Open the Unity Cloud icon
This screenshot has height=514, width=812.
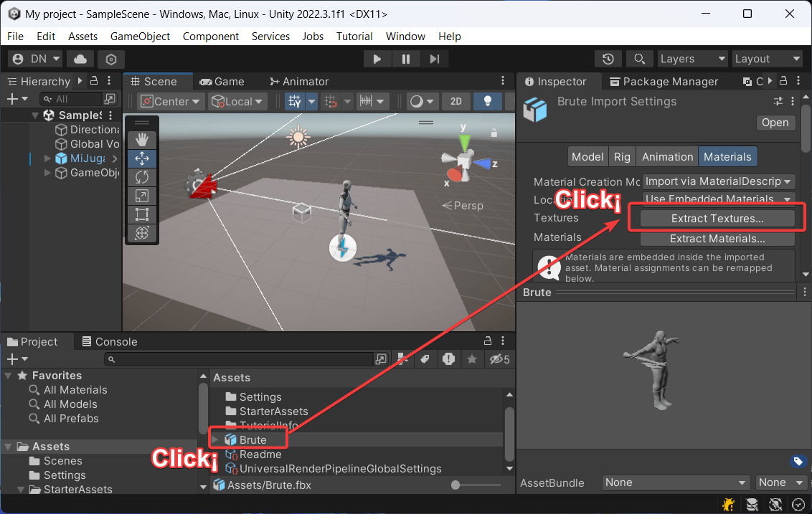pyautogui.click(x=80, y=59)
